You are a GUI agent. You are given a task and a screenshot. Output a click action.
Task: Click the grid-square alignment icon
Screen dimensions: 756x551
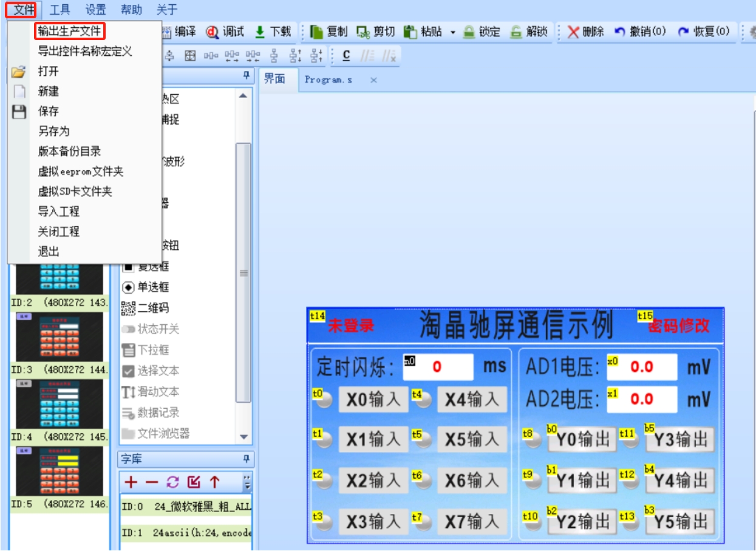tap(190, 56)
